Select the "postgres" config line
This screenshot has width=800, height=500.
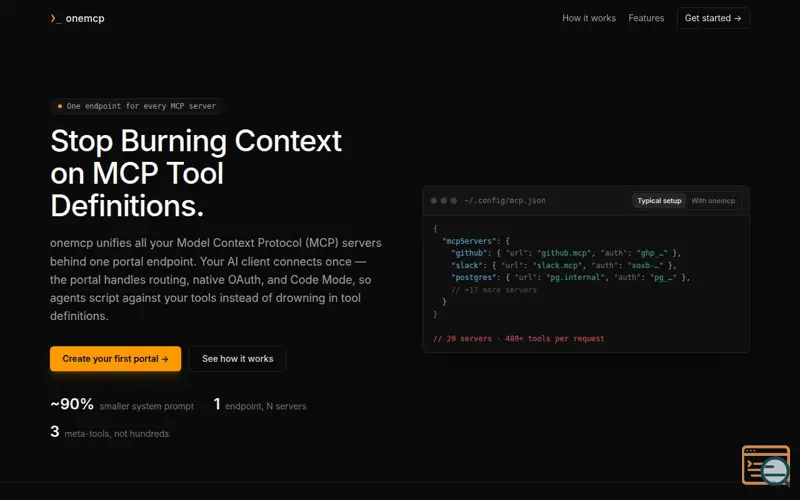(x=570, y=278)
